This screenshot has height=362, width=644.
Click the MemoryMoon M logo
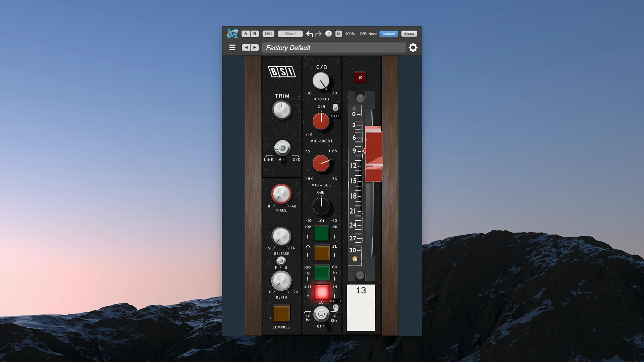click(233, 34)
